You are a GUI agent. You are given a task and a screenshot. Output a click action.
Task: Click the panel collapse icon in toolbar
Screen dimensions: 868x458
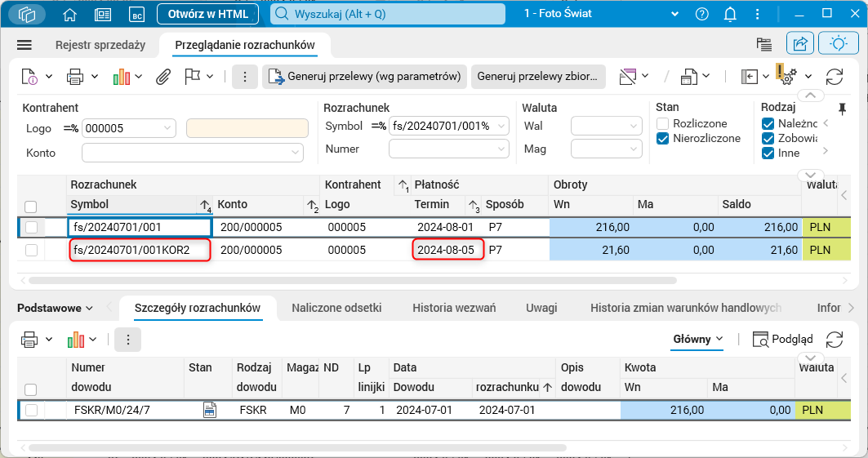click(749, 77)
